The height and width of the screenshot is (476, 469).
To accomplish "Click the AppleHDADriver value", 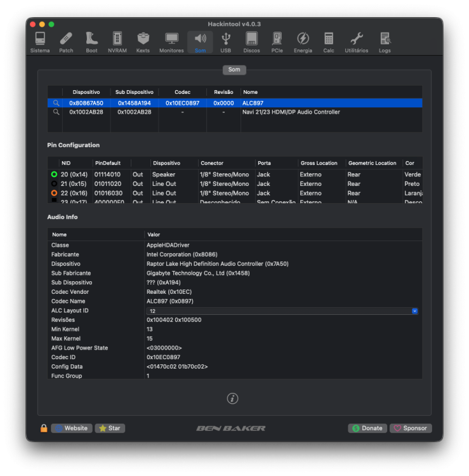I will pos(168,245).
